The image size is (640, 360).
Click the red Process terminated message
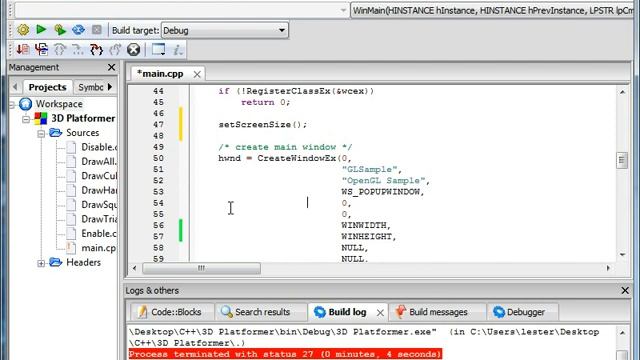[285, 354]
